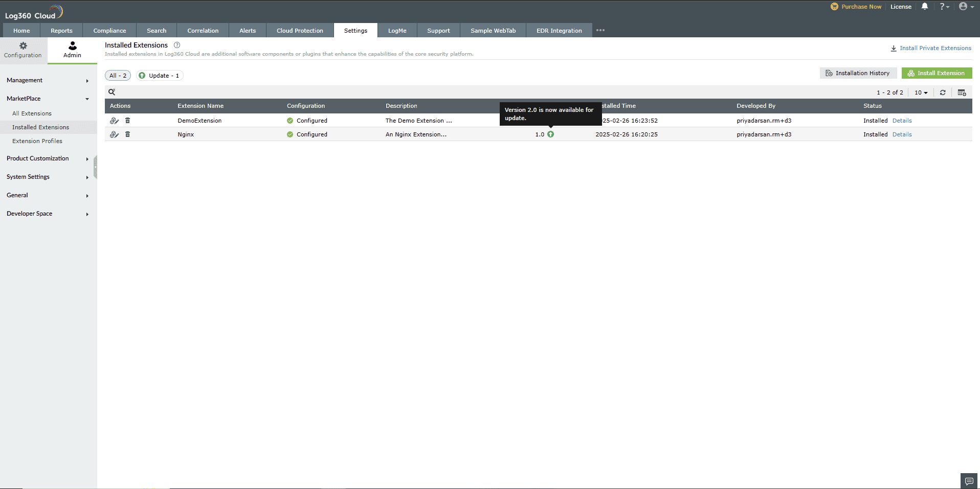The image size is (980, 489).
Task: Switch to the Configuration gear section
Action: coord(23,50)
